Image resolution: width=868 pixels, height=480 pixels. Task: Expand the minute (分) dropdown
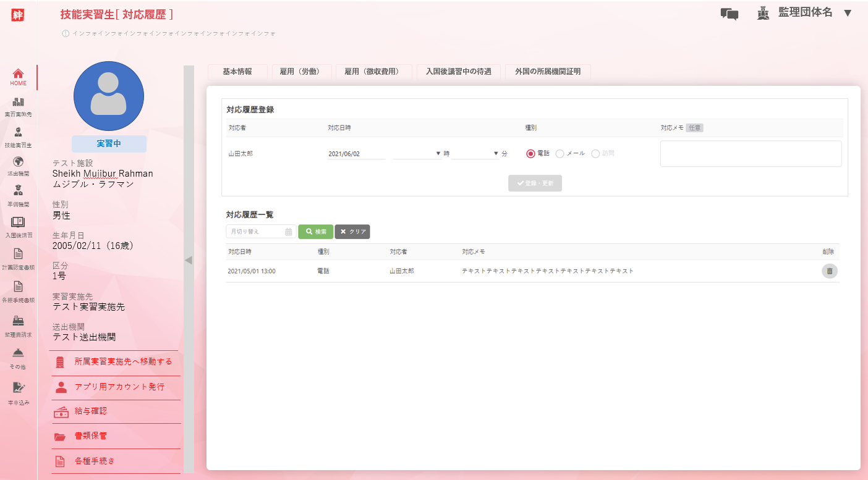(x=475, y=153)
